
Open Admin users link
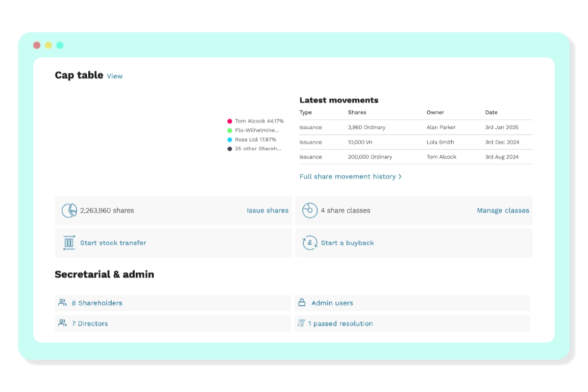point(332,303)
